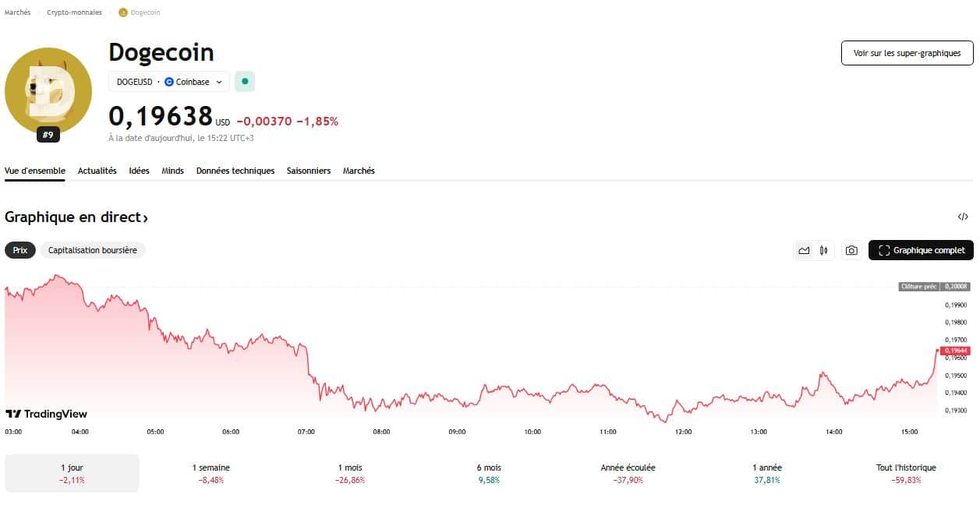The width and height of the screenshot is (980, 508).
Task: Click the Crypto-monnaies breadcrumb link
Action: 74,12
